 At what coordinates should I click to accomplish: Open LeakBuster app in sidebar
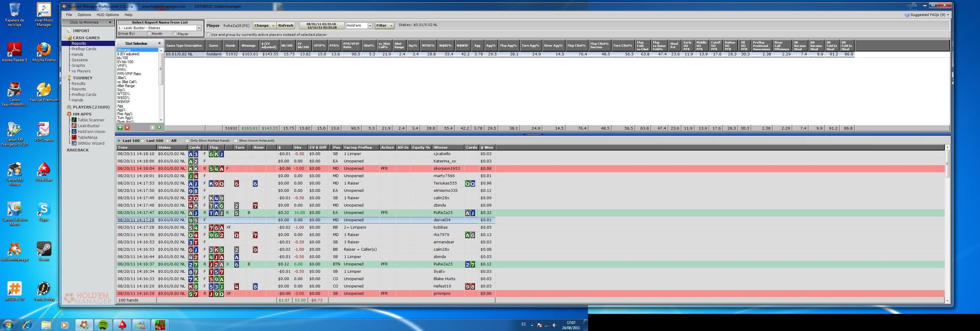(86, 126)
